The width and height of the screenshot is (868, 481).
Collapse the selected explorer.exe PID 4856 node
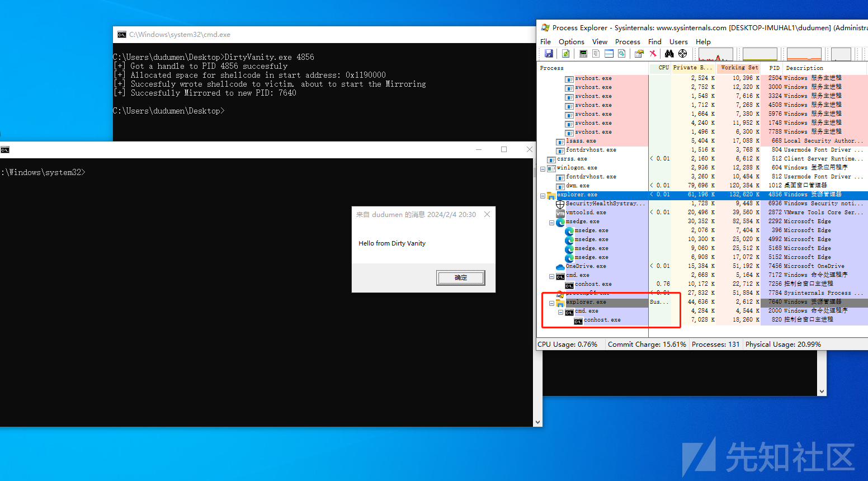click(x=542, y=195)
